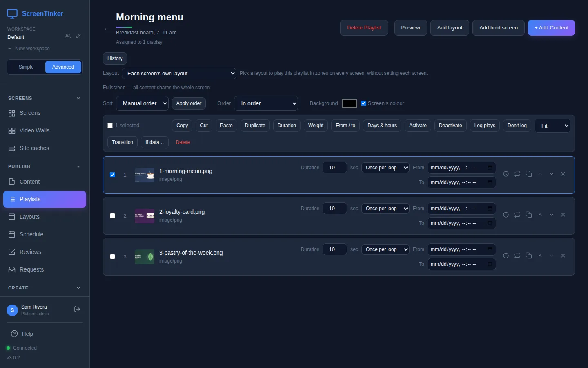Check the 3-pastry-of-the-week.png row checkbox

(x=113, y=257)
